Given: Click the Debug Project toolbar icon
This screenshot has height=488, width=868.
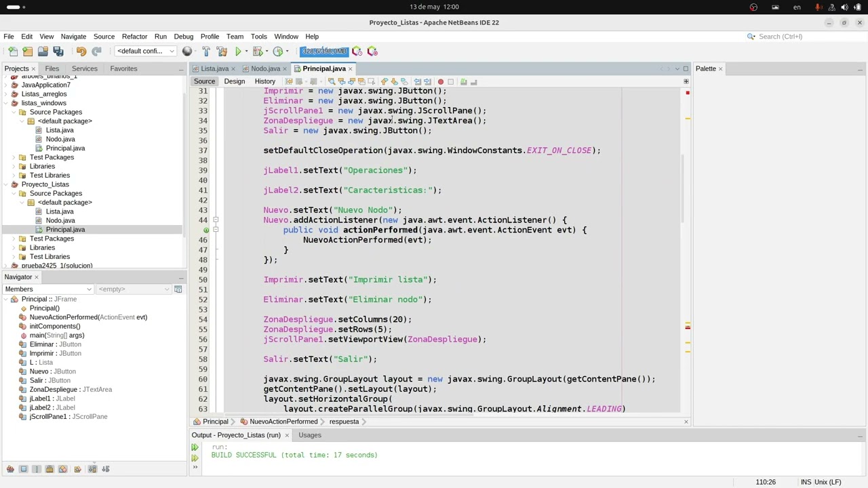Looking at the screenshot, I should (x=257, y=52).
